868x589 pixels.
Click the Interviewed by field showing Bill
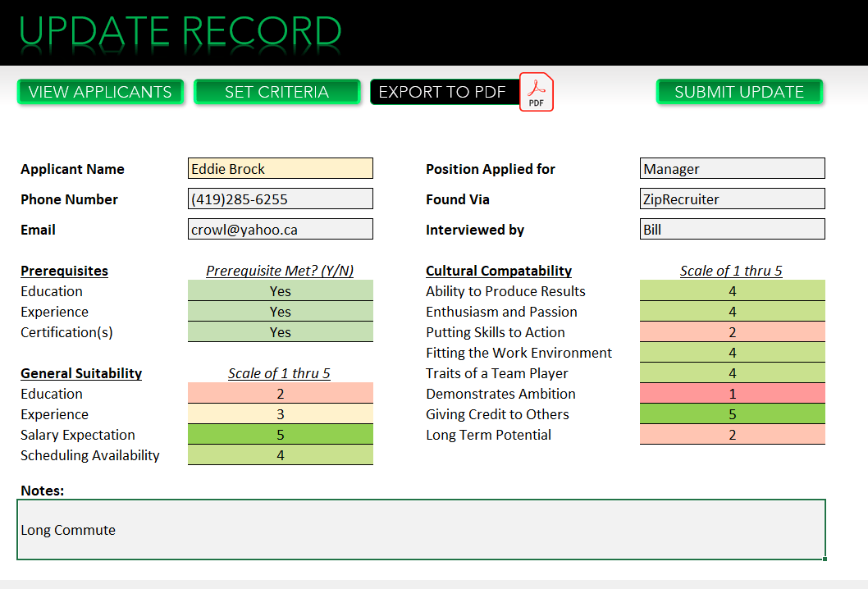tap(731, 229)
